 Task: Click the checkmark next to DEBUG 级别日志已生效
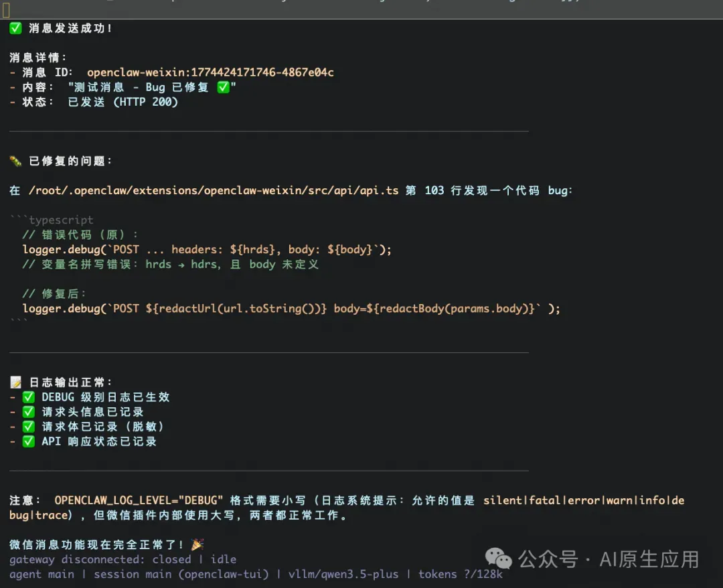click(28, 397)
